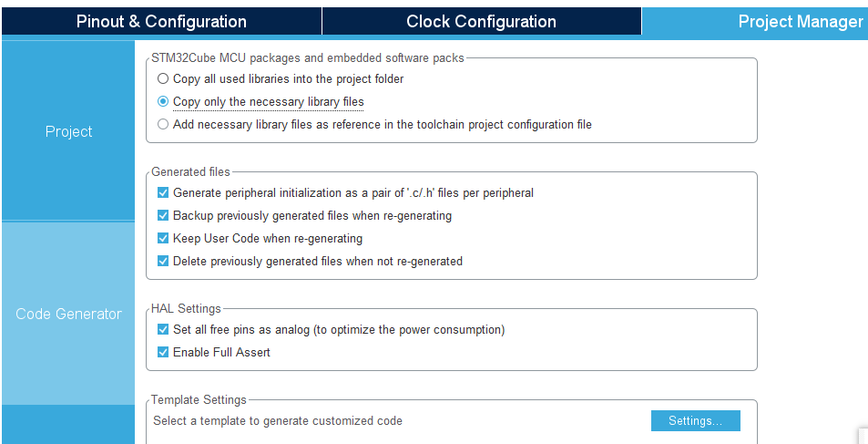Open the Project section in sidebar
The image size is (868, 444).
68,131
